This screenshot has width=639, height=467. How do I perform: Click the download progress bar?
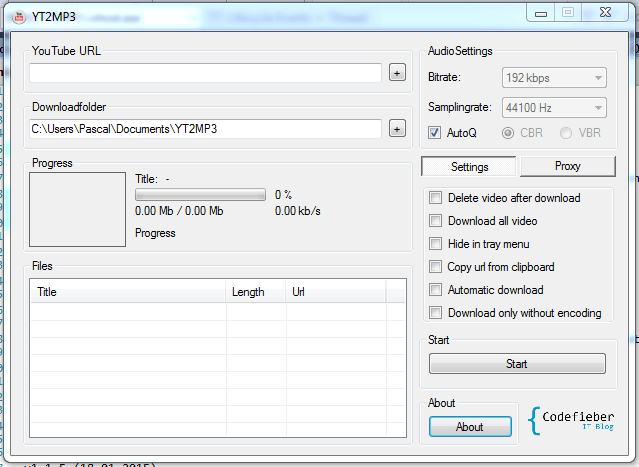click(x=200, y=195)
